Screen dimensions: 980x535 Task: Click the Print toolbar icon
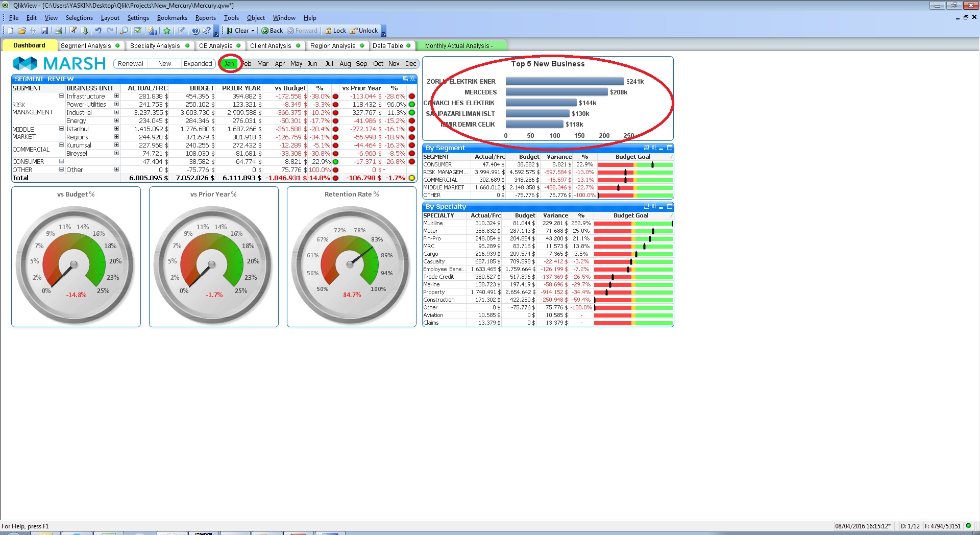point(58,31)
